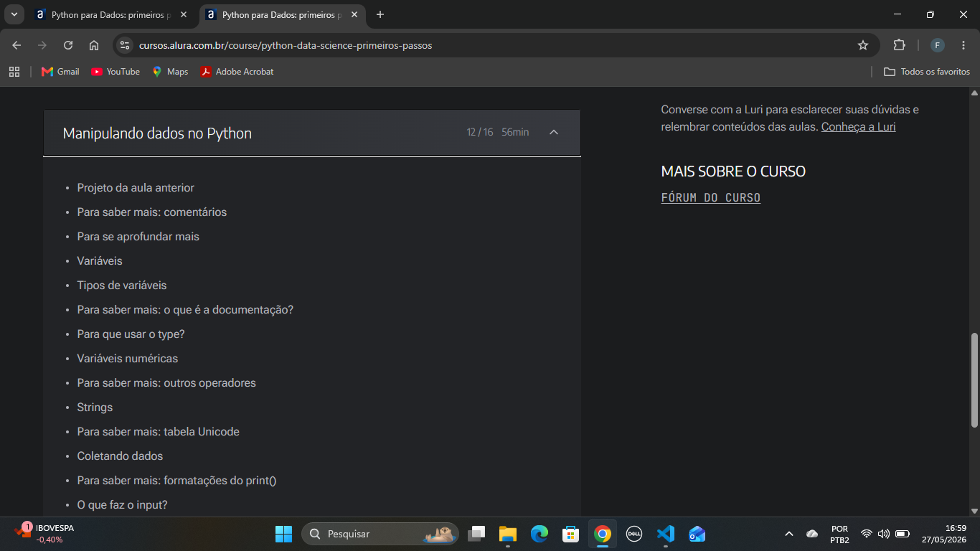The image size is (980, 551).
Task: Collapse the Manipulando dados no Python section
Action: click(553, 132)
